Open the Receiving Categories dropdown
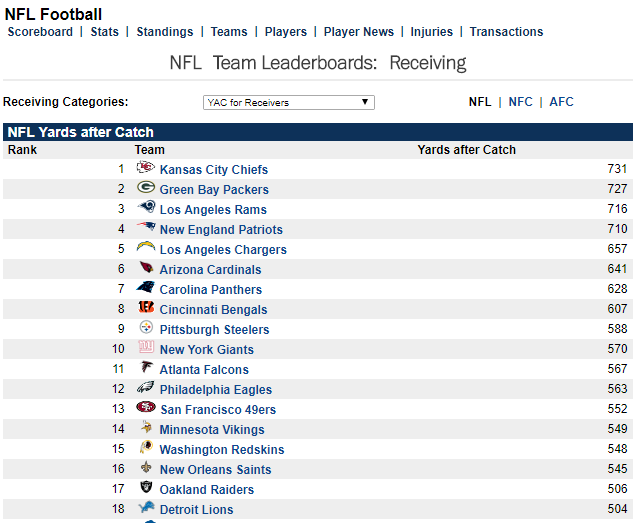The height and width of the screenshot is (523, 638). click(289, 103)
